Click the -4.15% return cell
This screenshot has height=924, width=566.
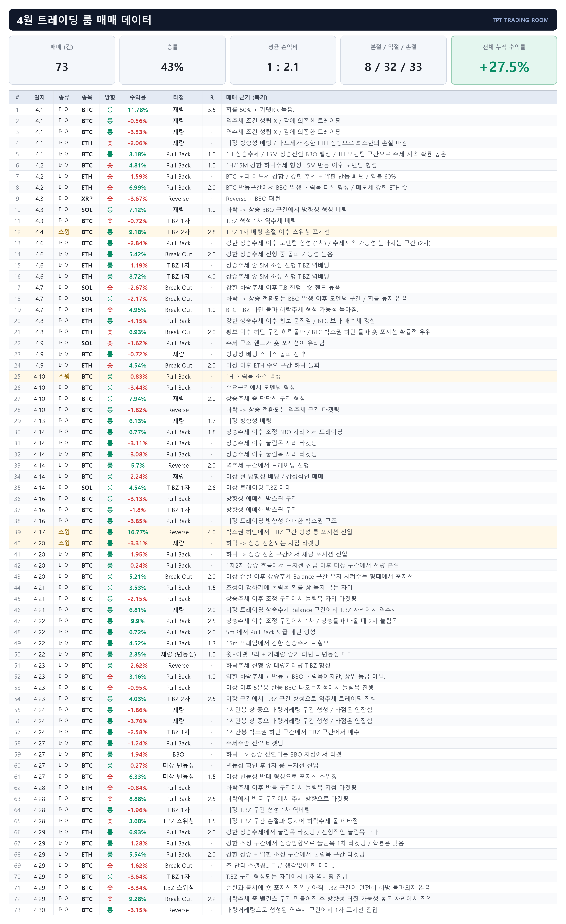coord(138,321)
